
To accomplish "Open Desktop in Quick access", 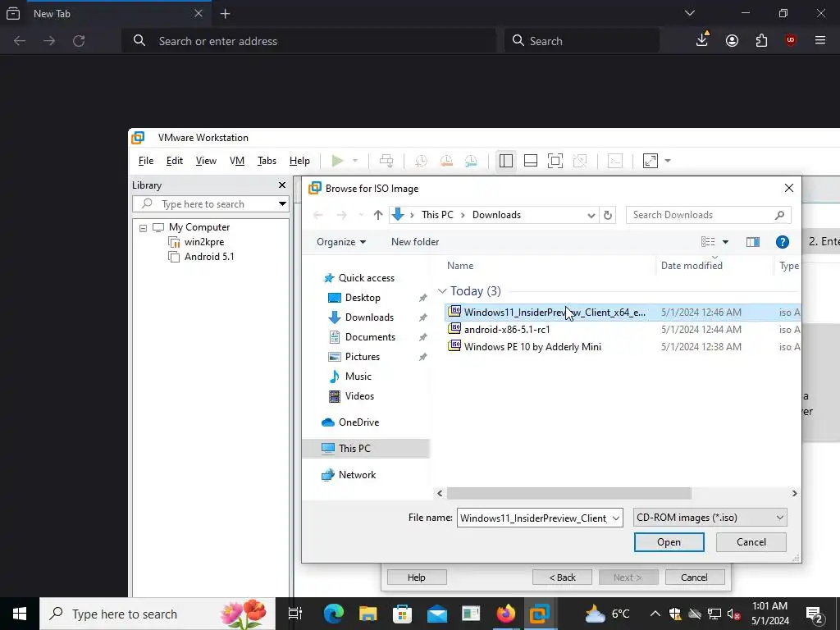I will (x=363, y=298).
